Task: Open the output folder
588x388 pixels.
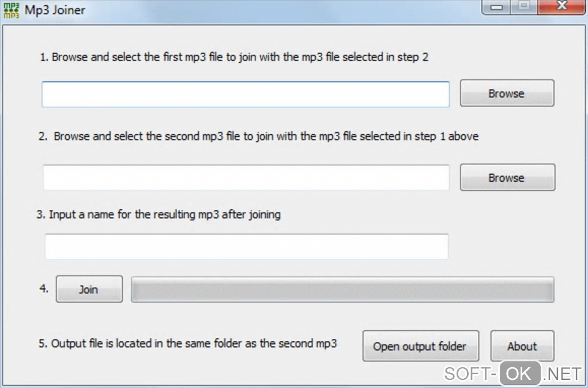Action: coord(420,346)
